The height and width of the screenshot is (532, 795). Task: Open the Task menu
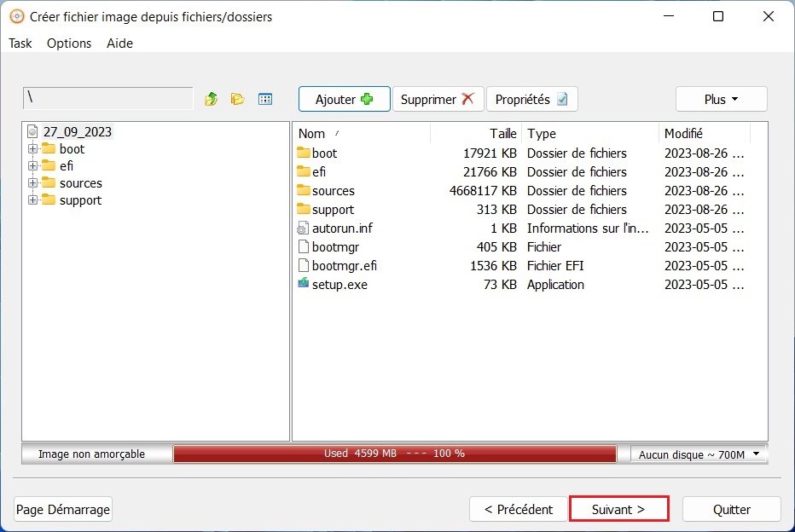(x=20, y=43)
